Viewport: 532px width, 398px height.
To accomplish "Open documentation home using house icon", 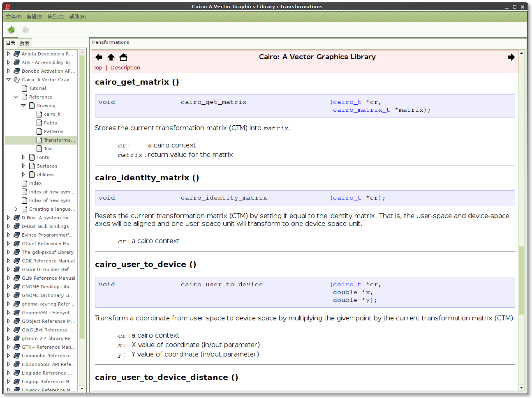I will [123, 57].
